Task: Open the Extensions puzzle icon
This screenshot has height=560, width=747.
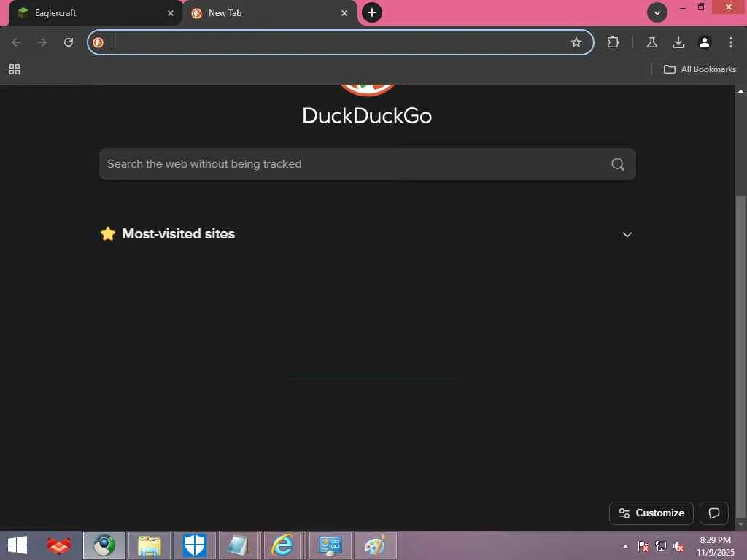Action: [x=613, y=42]
